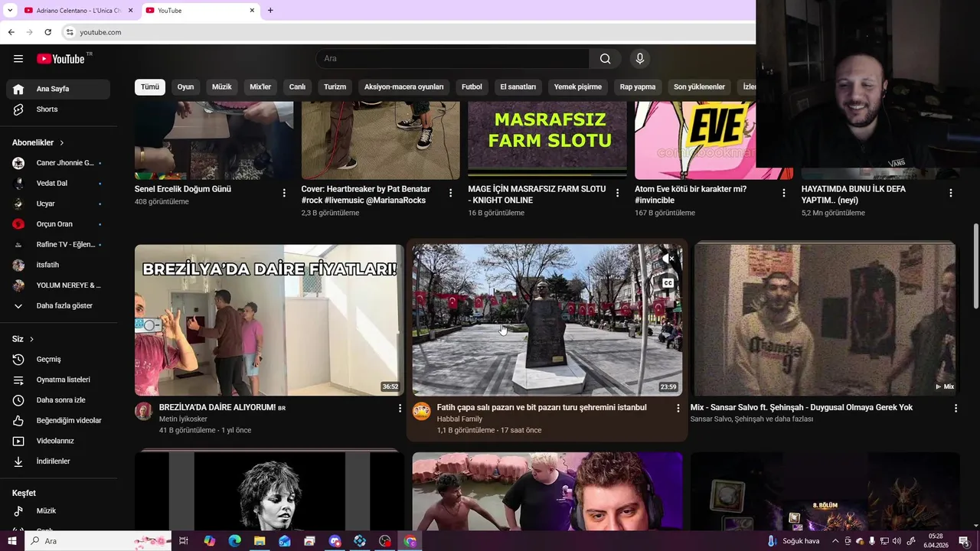The height and width of the screenshot is (551, 980).
Task: Select the Müzik filter chip
Action: 221,87
